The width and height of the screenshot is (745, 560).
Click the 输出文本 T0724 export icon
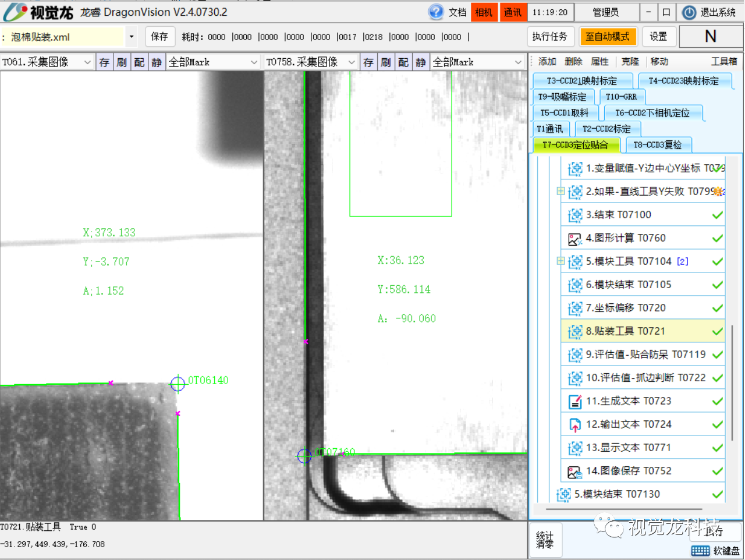[x=574, y=425]
